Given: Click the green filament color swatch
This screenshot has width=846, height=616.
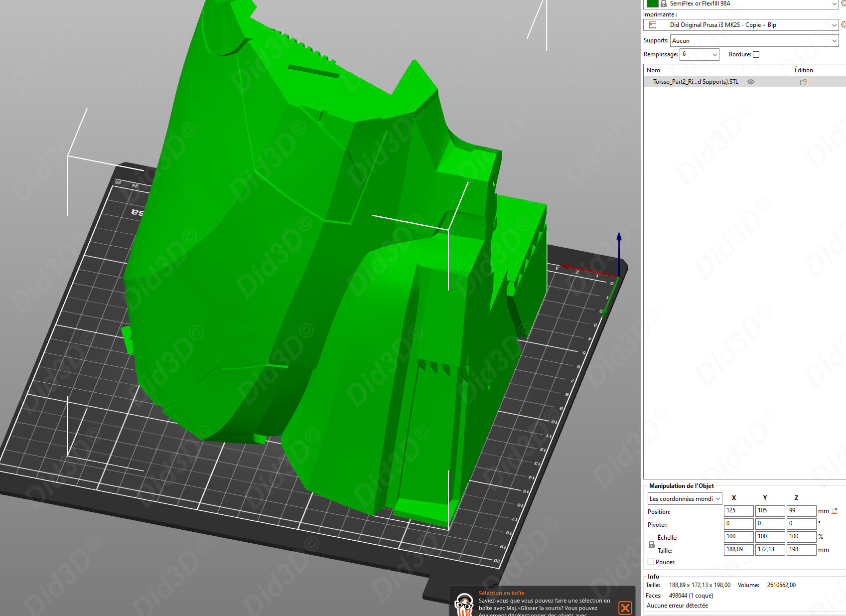Looking at the screenshot, I should [652, 3].
